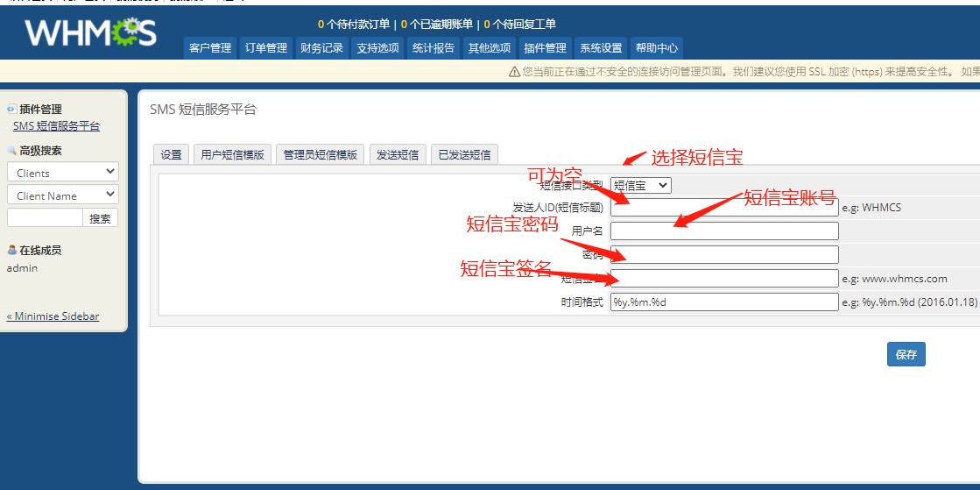980x490 pixels.
Task: Switch to the 用户短信模版 tab
Action: [232, 154]
